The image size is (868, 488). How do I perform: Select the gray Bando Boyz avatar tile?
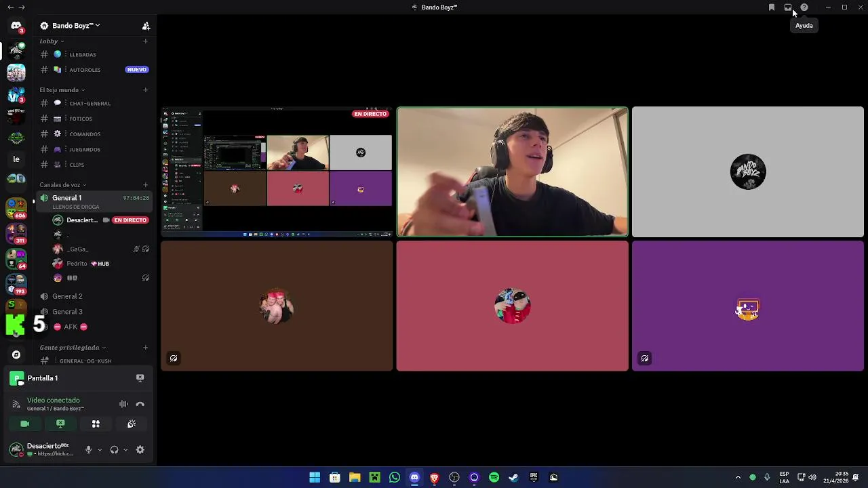point(748,171)
